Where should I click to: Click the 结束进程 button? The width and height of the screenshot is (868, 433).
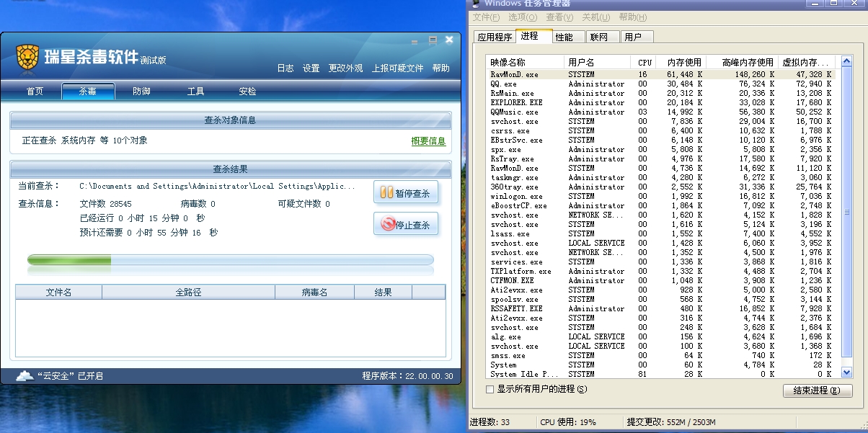click(818, 390)
